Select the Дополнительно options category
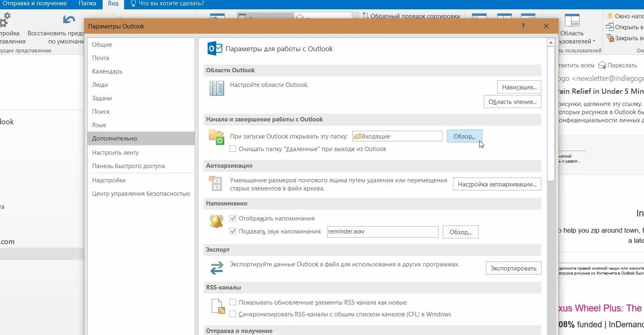The width and height of the screenshot is (644, 335). [141, 138]
